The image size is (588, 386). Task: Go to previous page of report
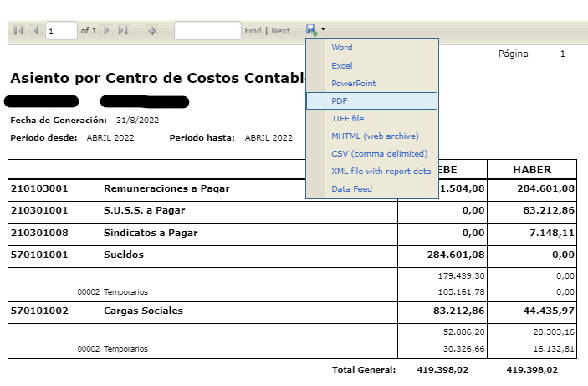pyautogui.click(x=36, y=30)
